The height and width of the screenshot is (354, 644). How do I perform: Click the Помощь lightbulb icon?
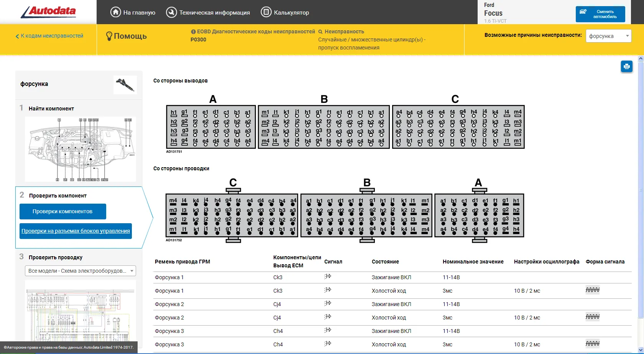tap(109, 36)
